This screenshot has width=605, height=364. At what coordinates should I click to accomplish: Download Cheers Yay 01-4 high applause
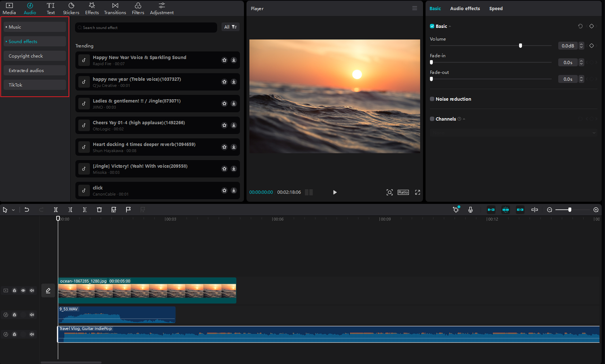(233, 125)
